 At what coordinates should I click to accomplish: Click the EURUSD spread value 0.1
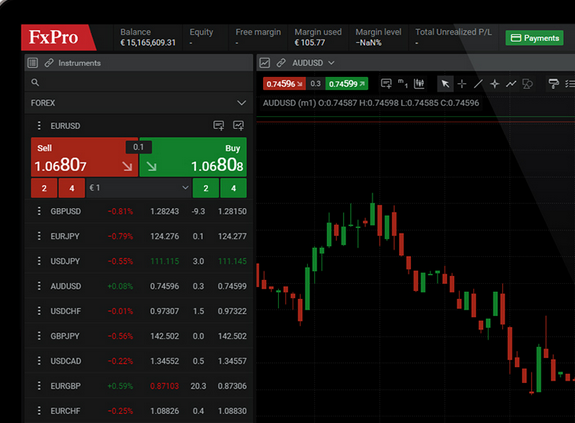pos(139,147)
